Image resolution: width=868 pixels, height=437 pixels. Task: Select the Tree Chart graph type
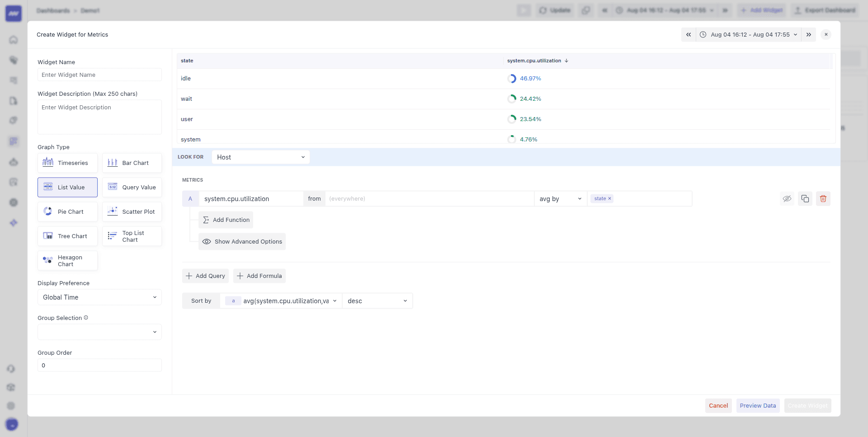tap(67, 236)
